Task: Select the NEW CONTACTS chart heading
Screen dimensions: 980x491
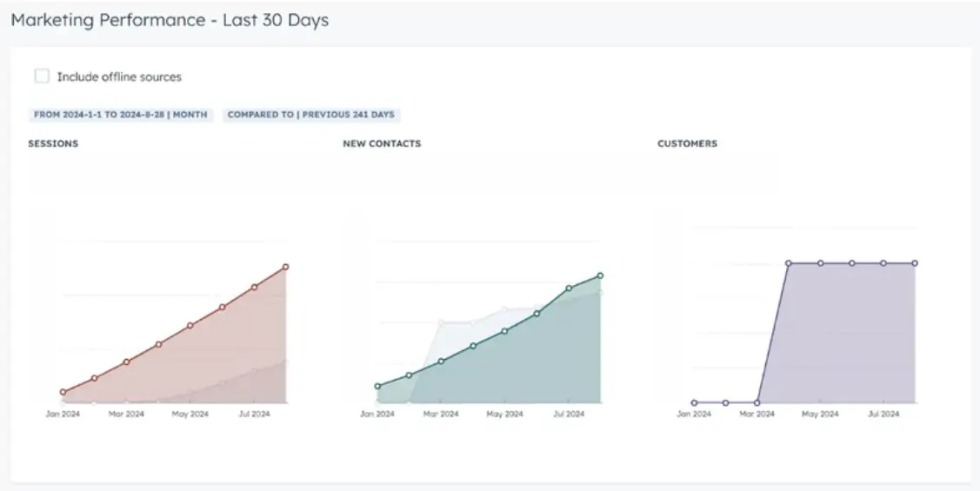Action: (x=382, y=143)
